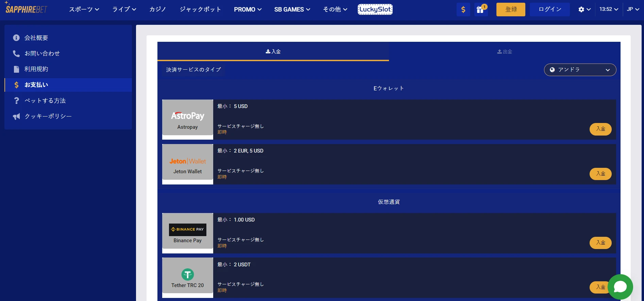Image resolution: width=644 pixels, height=301 pixels.
Task: Click the info icon beside 会社概要
Action: click(x=16, y=38)
